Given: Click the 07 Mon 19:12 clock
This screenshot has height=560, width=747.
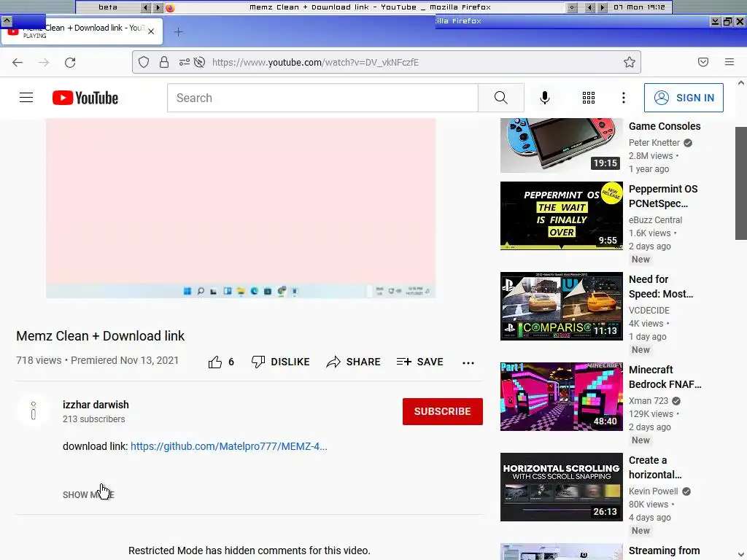Looking at the screenshot, I should coord(639,7).
